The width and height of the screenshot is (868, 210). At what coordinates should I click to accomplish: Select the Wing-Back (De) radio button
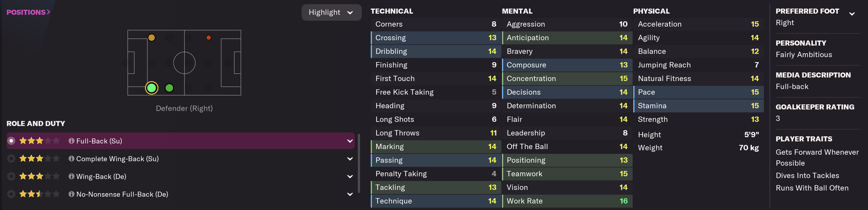(x=11, y=176)
